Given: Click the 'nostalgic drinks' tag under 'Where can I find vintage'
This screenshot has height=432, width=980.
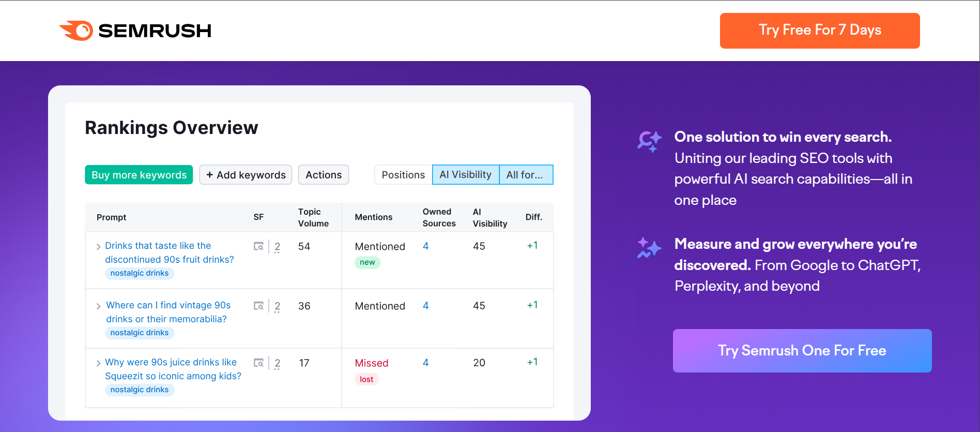Looking at the screenshot, I should point(140,333).
